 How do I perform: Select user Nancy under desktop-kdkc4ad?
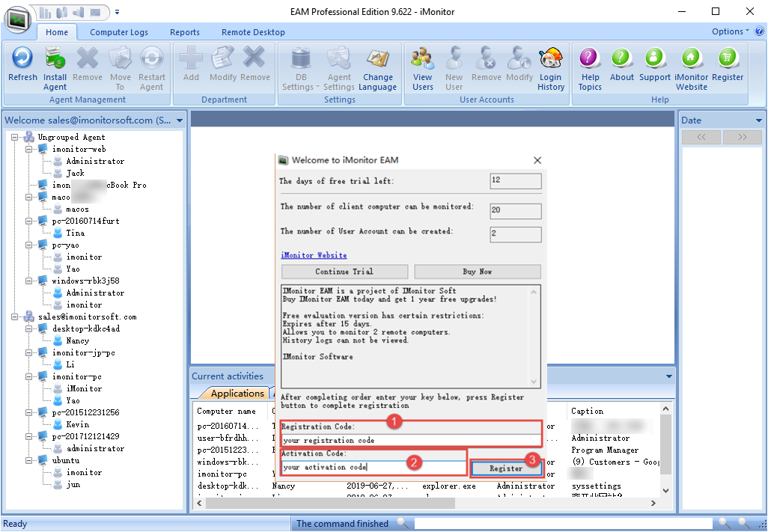77,340
